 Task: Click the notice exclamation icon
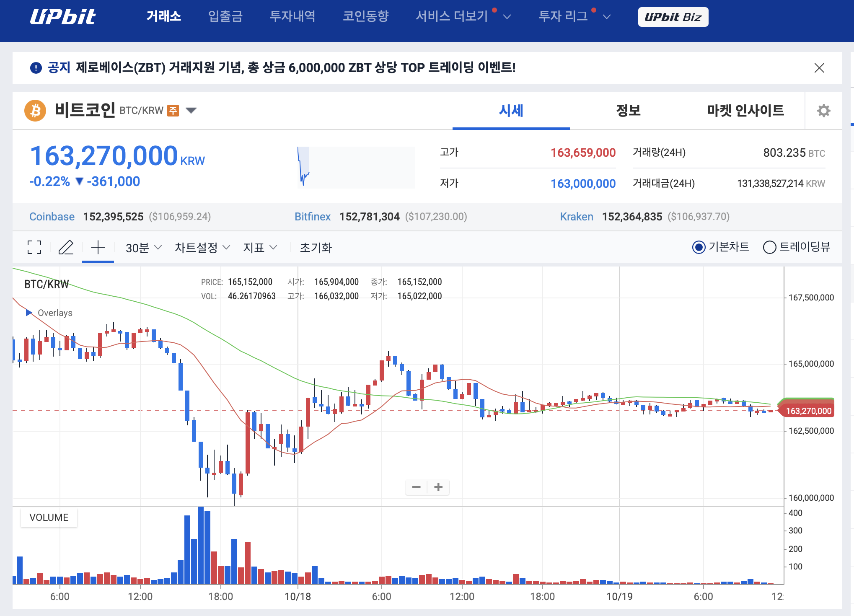(x=36, y=68)
